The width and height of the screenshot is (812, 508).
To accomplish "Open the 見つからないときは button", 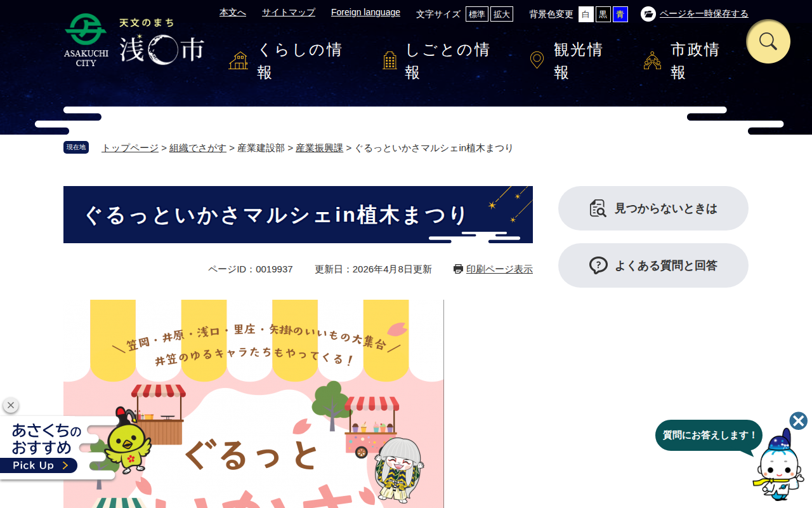I will (x=653, y=208).
